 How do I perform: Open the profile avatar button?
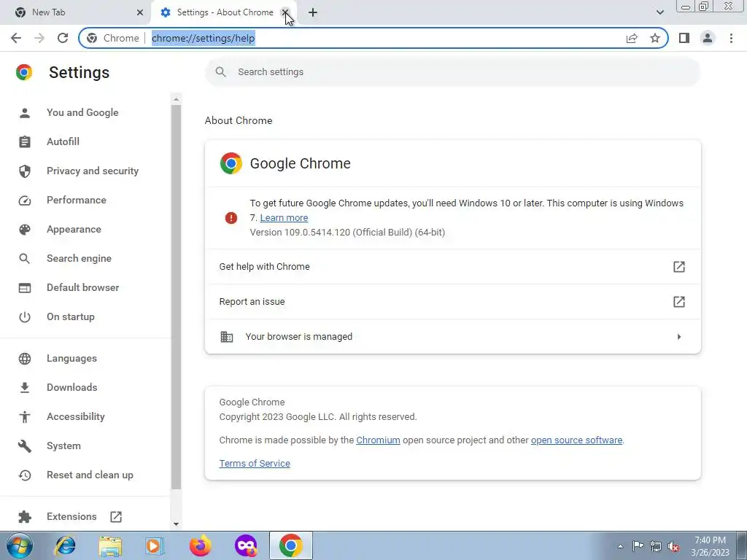coord(708,38)
